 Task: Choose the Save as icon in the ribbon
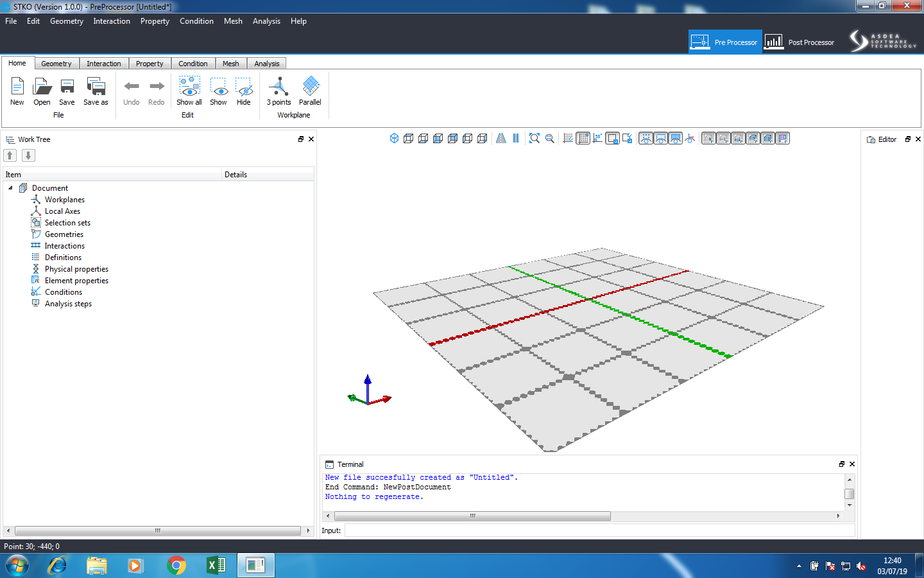coord(96,86)
